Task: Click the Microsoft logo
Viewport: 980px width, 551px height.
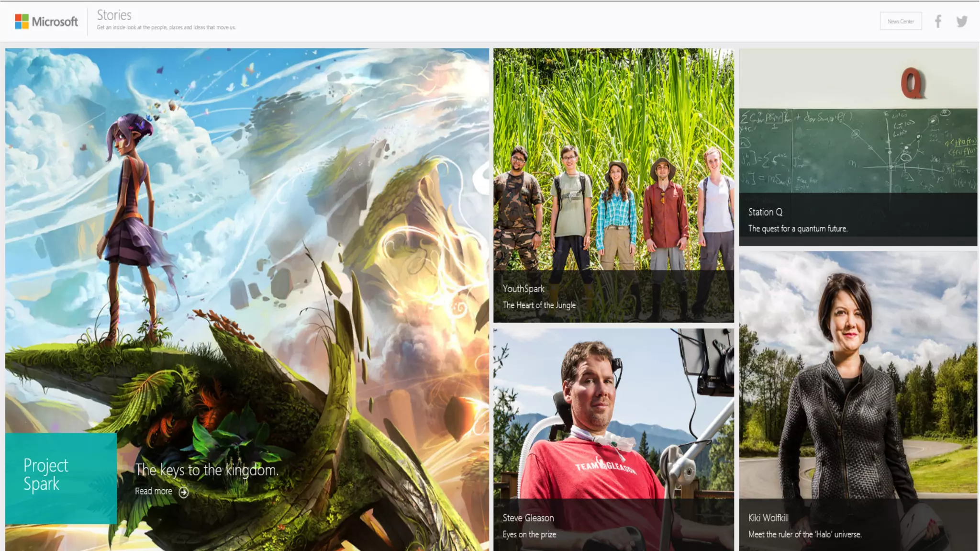Action: coord(46,22)
